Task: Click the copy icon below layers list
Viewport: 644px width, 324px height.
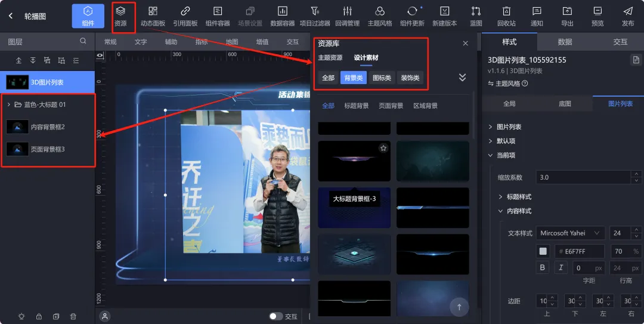Action: pos(56,316)
